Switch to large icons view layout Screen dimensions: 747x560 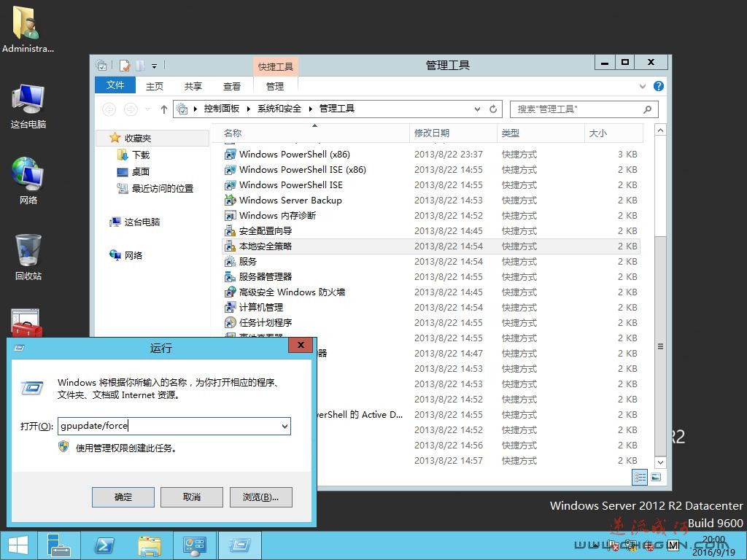click(656, 477)
